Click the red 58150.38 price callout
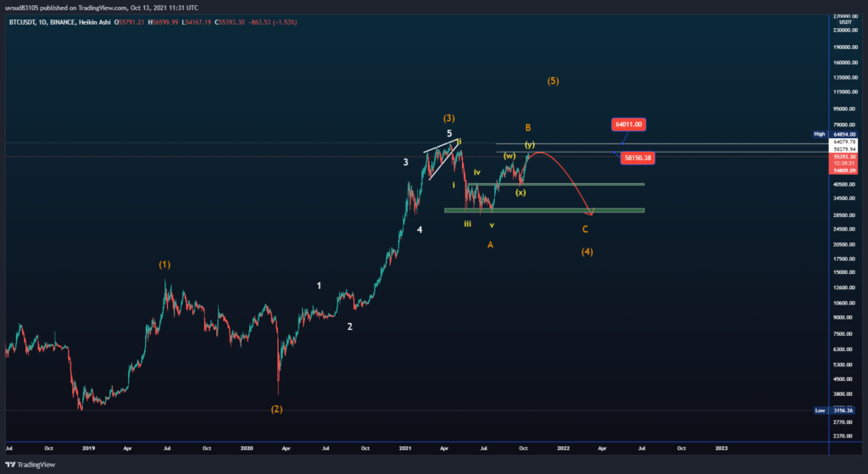This screenshot has width=868, height=474. pos(638,157)
